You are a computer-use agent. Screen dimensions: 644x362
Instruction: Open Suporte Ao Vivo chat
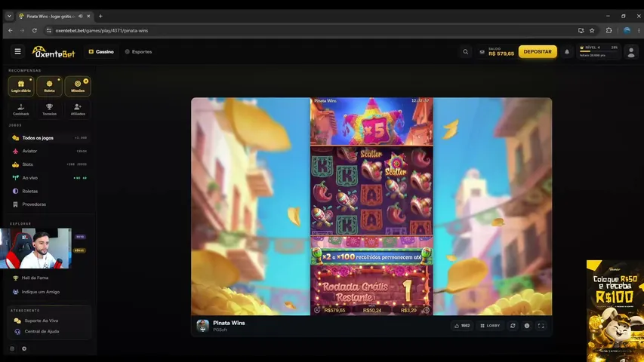coord(49,321)
